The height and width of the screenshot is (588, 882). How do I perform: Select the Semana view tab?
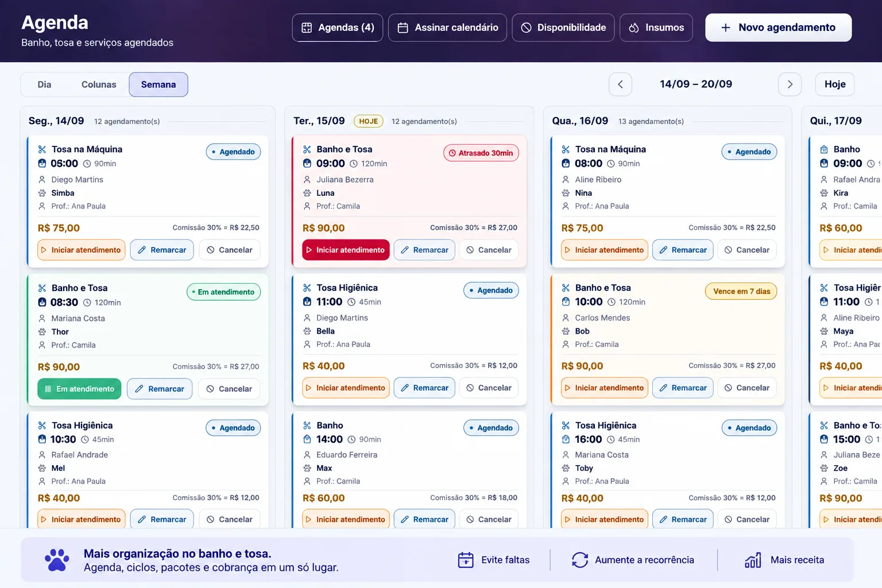click(x=158, y=84)
